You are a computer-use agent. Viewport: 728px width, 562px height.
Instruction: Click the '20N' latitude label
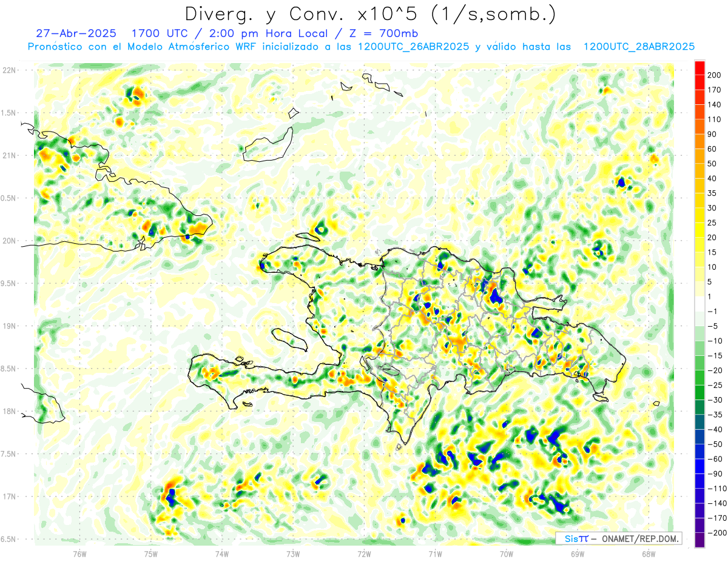coord(9,241)
